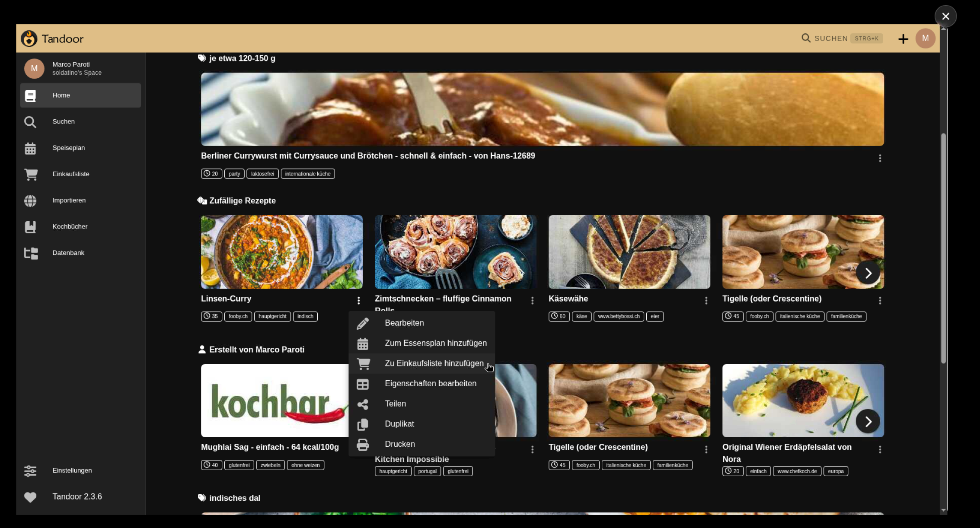Click the SUCHEN button with STRG+K hint
The image size is (980, 528).
point(842,38)
